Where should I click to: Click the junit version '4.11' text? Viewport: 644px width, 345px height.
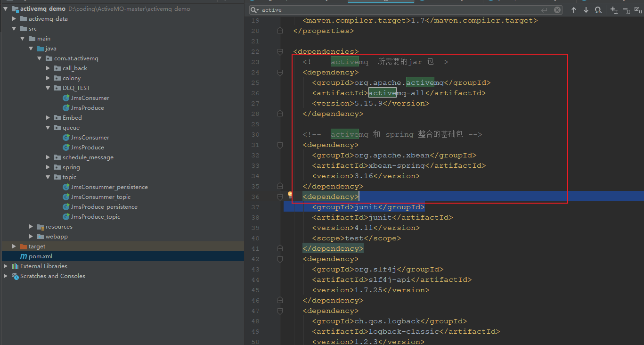[x=364, y=228]
